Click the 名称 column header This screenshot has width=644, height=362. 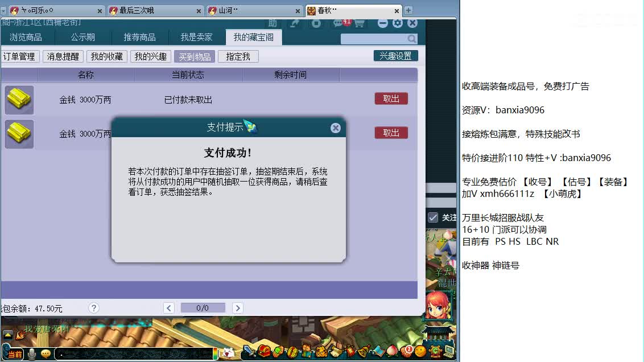(86, 75)
